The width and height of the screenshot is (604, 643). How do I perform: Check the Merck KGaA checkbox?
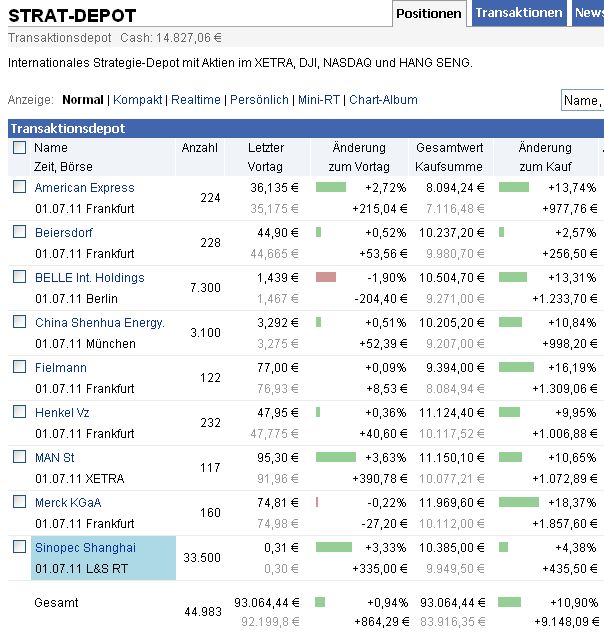(x=19, y=502)
